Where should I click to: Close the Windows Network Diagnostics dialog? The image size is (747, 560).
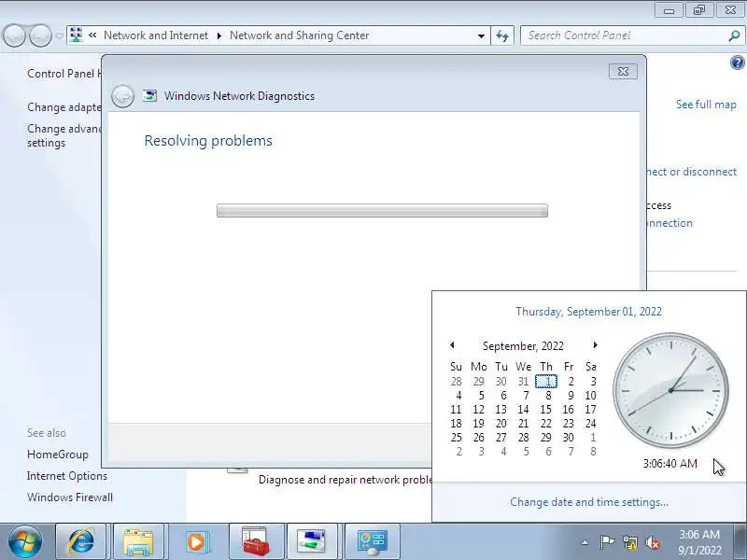pos(623,72)
